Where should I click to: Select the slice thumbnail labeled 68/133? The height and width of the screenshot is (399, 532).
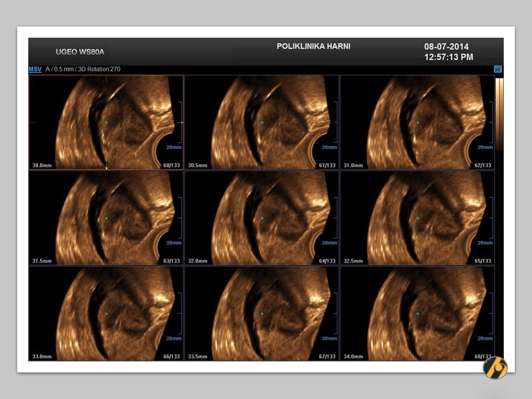417,314
